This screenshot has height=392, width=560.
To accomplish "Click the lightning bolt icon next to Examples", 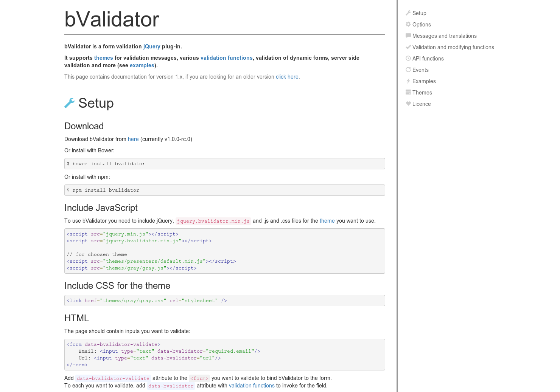I will pyautogui.click(x=408, y=81).
